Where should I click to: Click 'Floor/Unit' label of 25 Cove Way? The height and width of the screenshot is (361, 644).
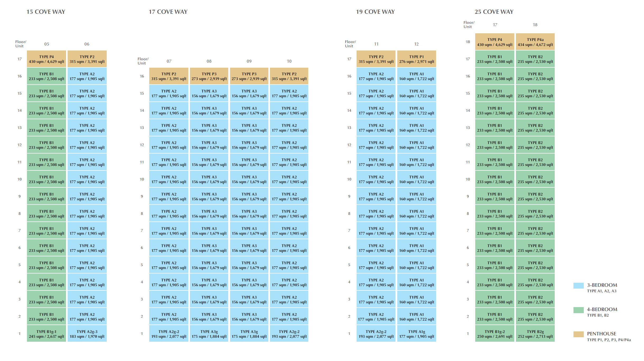point(469,25)
